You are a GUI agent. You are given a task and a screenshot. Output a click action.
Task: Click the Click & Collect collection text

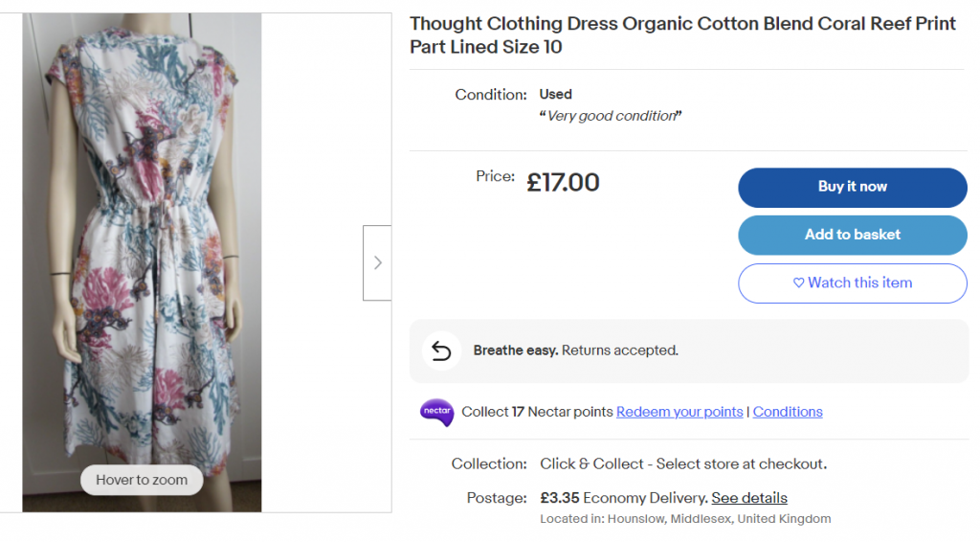(x=682, y=463)
